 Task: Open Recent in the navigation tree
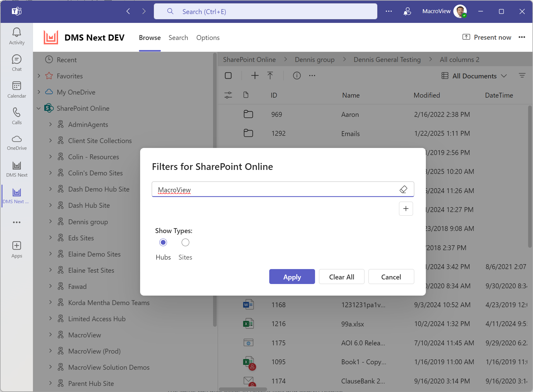(x=67, y=60)
